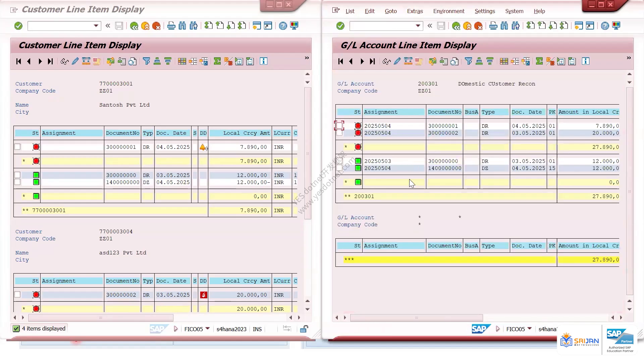Click Information icon in G/L list toolbar
This screenshot has height=362, width=644.
(x=586, y=61)
